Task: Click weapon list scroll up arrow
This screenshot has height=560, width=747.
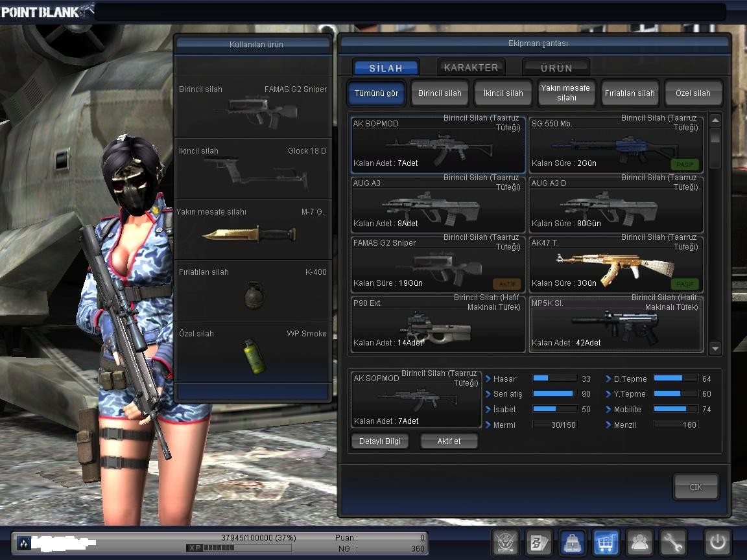Action: click(715, 120)
